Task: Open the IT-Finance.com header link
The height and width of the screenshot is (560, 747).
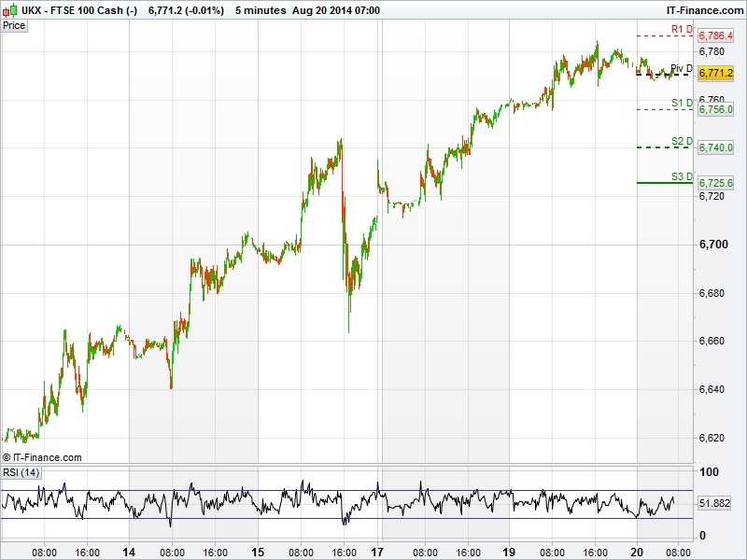Action: point(698,9)
